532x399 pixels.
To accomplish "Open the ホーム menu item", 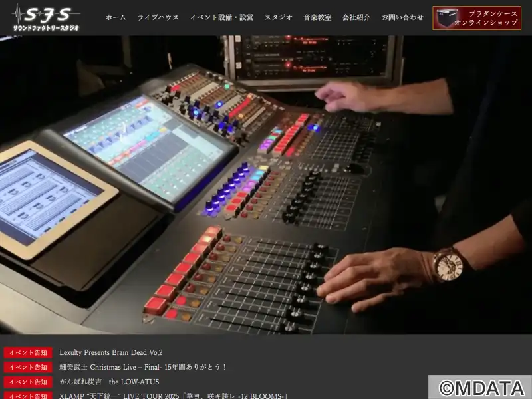I will click(x=116, y=17).
